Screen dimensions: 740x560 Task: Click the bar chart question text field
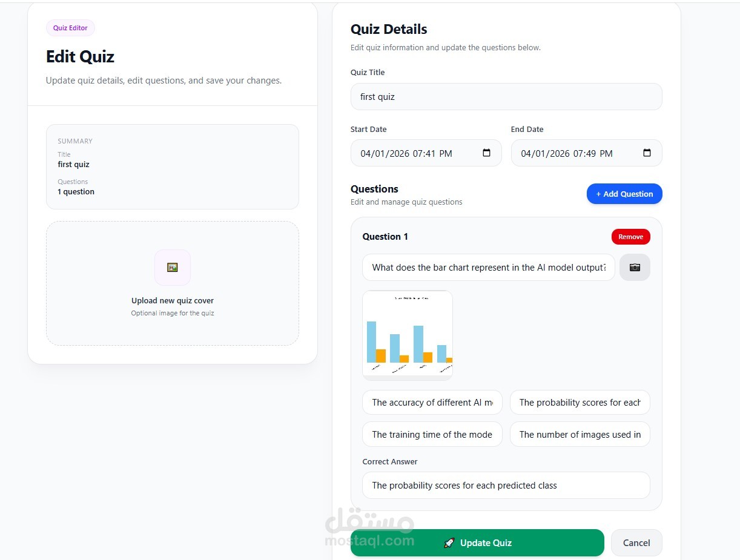pos(488,267)
